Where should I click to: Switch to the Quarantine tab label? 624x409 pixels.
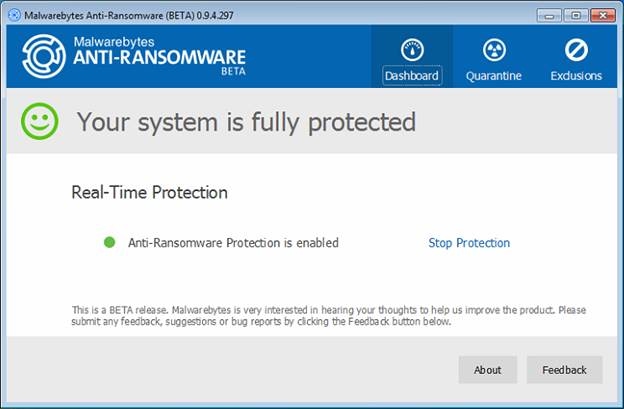(493, 76)
